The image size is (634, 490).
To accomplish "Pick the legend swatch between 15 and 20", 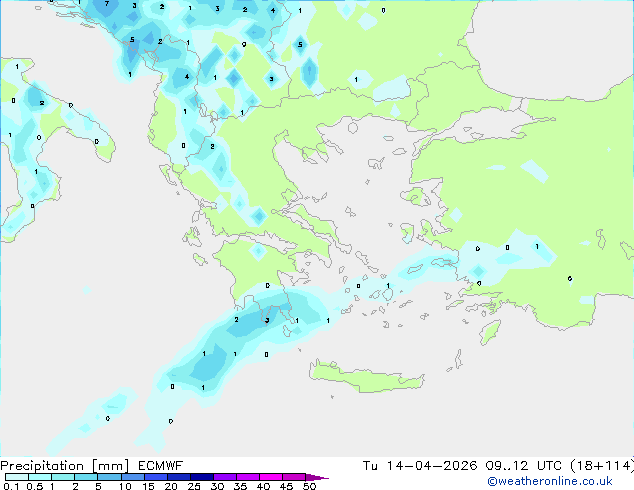I will coord(155,477).
